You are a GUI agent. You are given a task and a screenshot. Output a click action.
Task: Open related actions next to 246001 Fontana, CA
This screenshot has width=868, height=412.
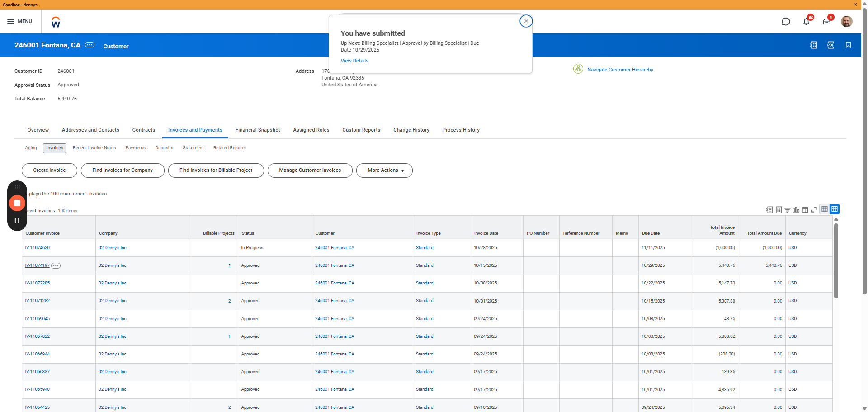90,45
